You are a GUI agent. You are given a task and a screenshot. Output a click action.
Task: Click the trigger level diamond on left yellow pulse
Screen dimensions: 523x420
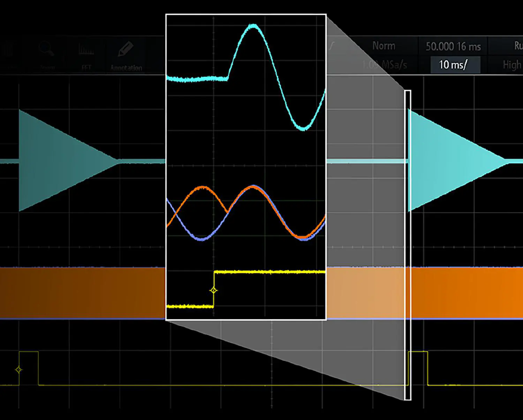[x=19, y=369]
